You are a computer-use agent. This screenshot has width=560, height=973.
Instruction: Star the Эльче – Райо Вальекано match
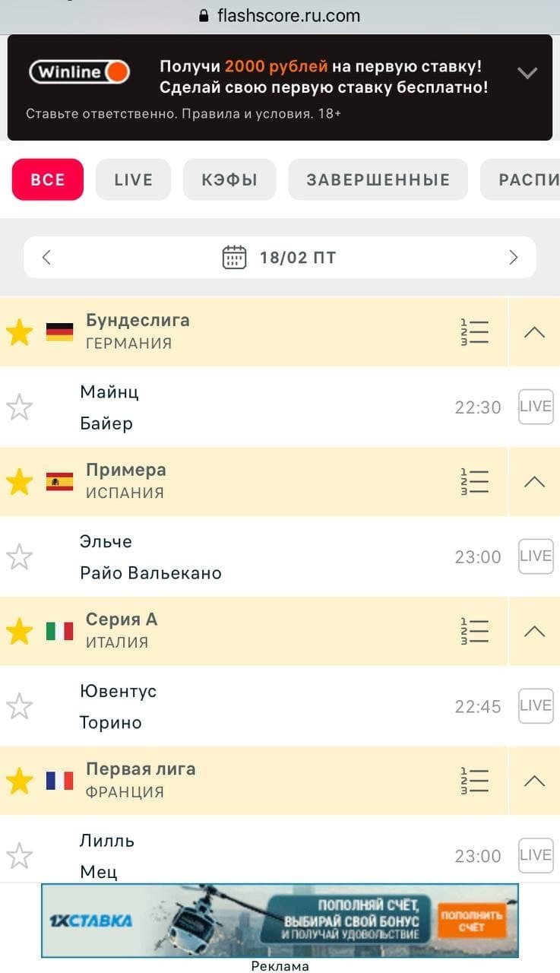click(x=19, y=557)
